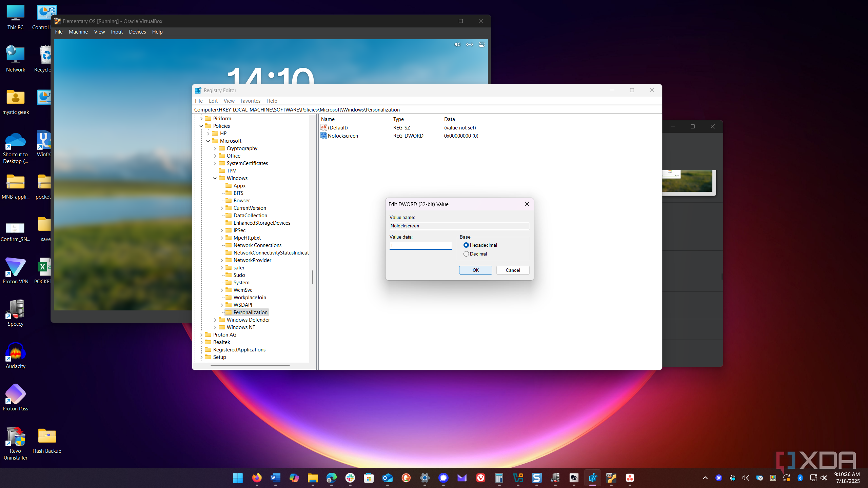Open the Windows Start button
Viewport: 868px width, 488px height.
[x=238, y=478]
